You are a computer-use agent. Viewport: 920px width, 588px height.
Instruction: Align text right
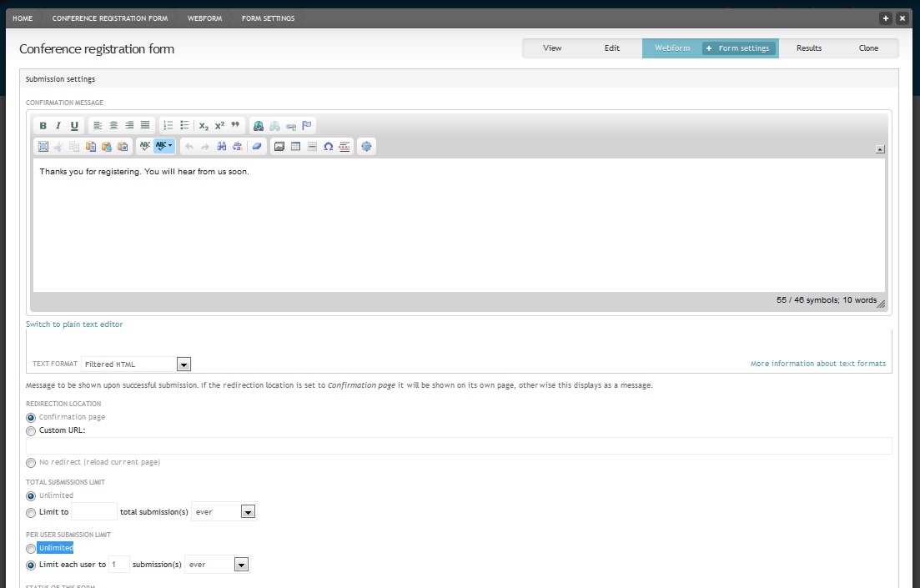tap(129, 126)
